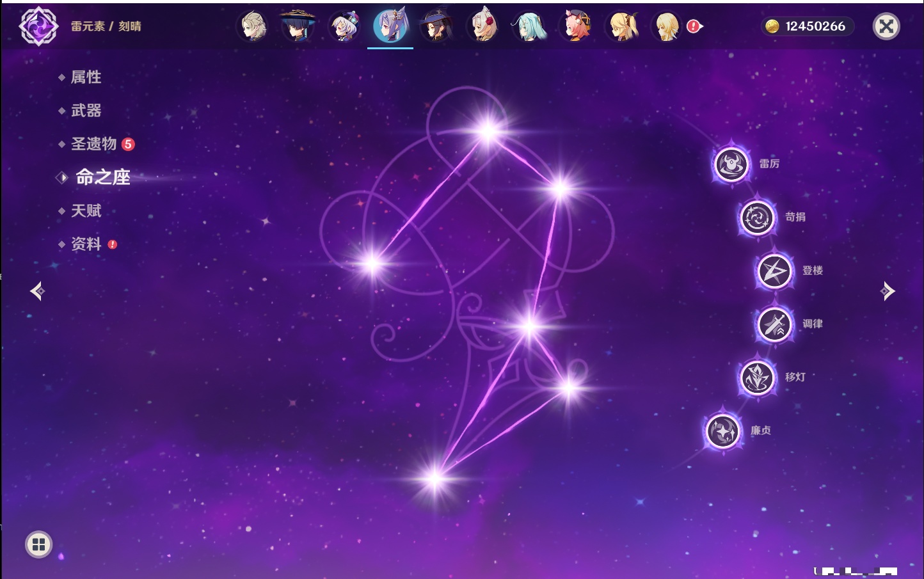Select Qiqi's avatar in the character bar

coord(344,26)
